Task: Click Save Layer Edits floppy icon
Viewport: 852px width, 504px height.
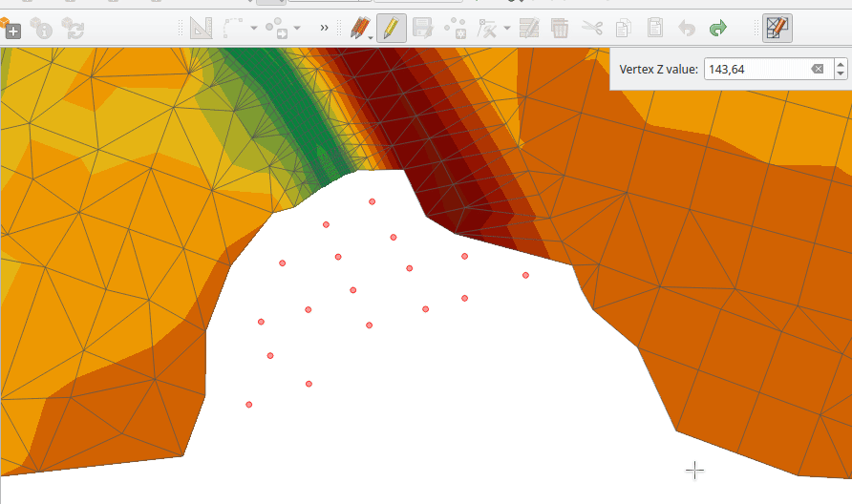Action: 423,29
